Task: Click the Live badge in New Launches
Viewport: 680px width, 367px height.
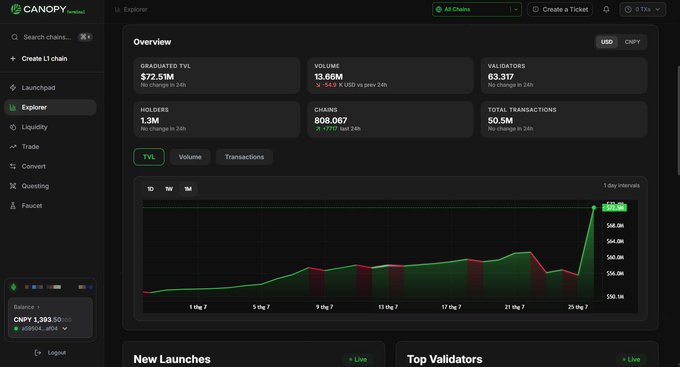Action: coord(358,359)
